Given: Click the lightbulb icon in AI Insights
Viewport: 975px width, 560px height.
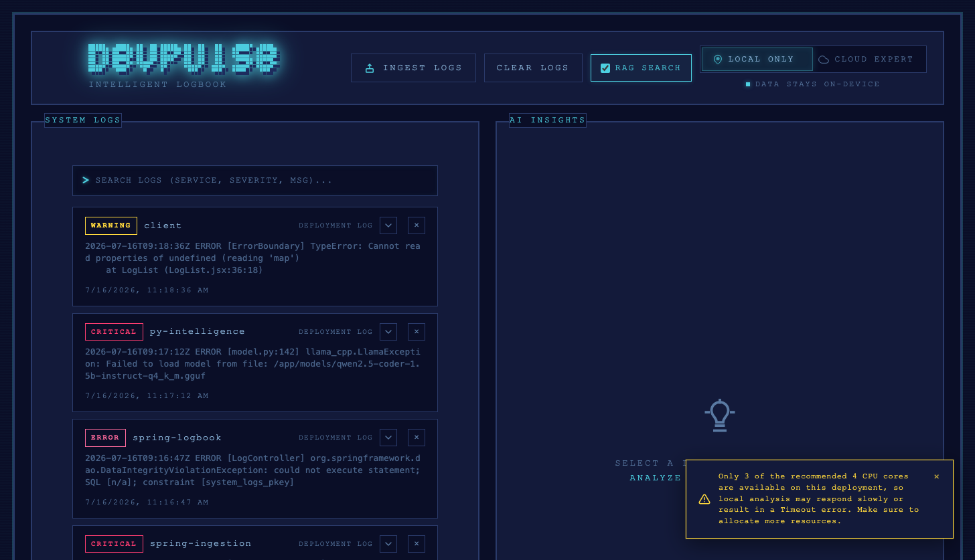Looking at the screenshot, I should 720,415.
